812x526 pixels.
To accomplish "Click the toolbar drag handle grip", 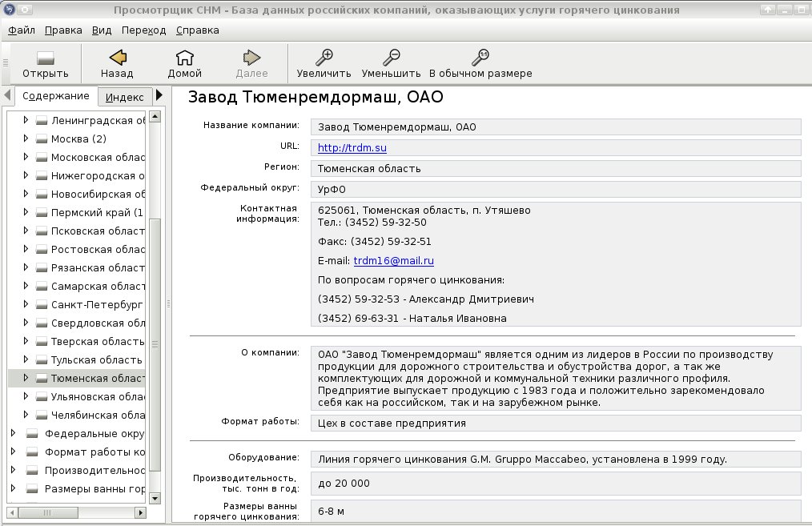I will click(6, 62).
